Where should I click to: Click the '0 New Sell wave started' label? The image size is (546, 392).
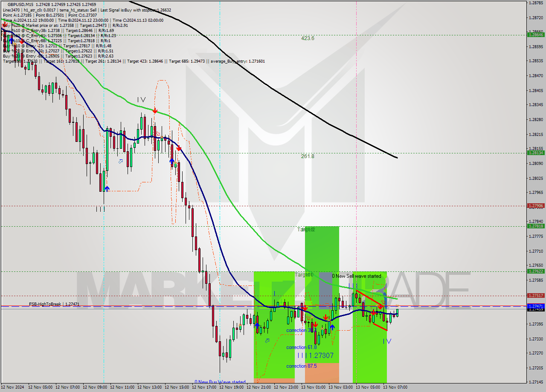point(357,276)
